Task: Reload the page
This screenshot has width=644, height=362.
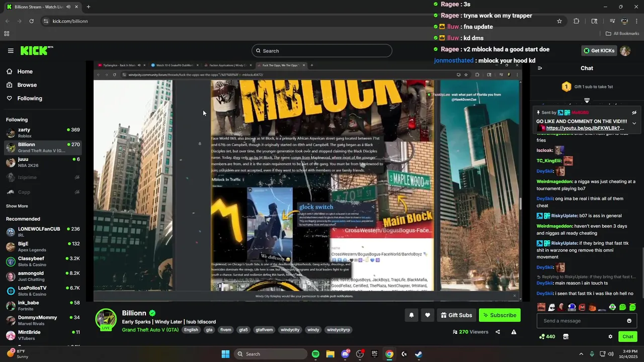Action: [31, 21]
